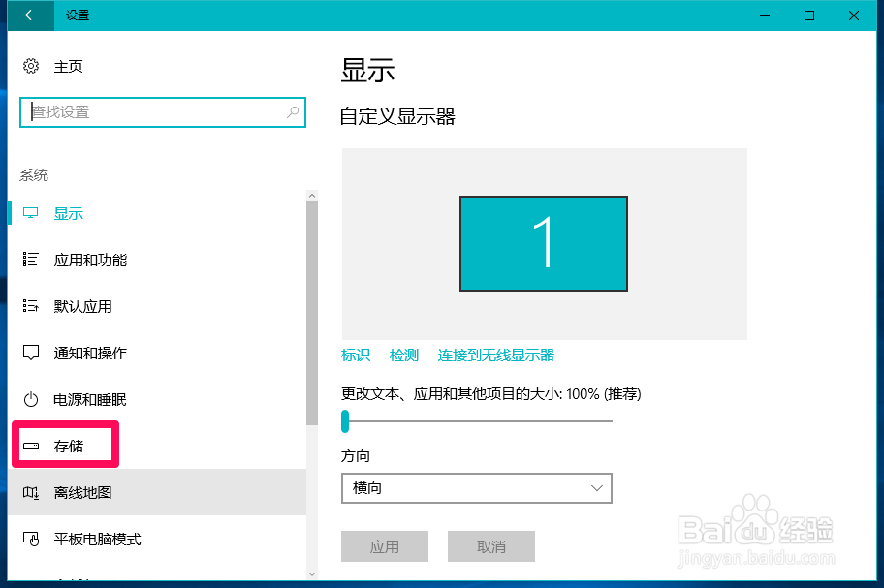Open the 存储 settings page

click(157, 446)
